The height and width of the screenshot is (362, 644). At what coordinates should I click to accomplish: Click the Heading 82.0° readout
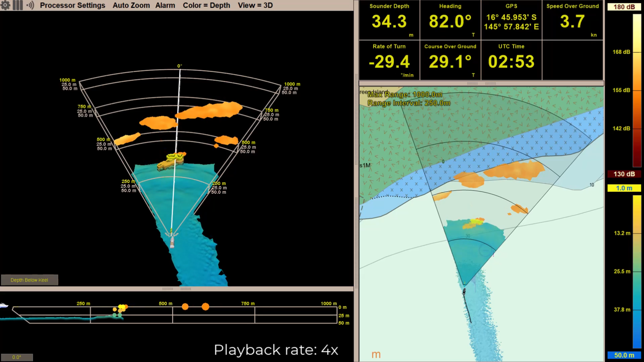(450, 20)
